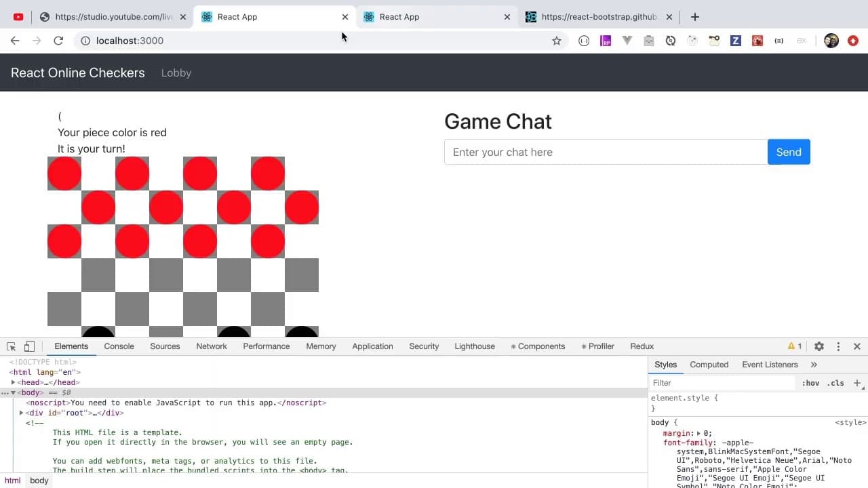
Task: Open the style source link
Action: tap(850, 422)
